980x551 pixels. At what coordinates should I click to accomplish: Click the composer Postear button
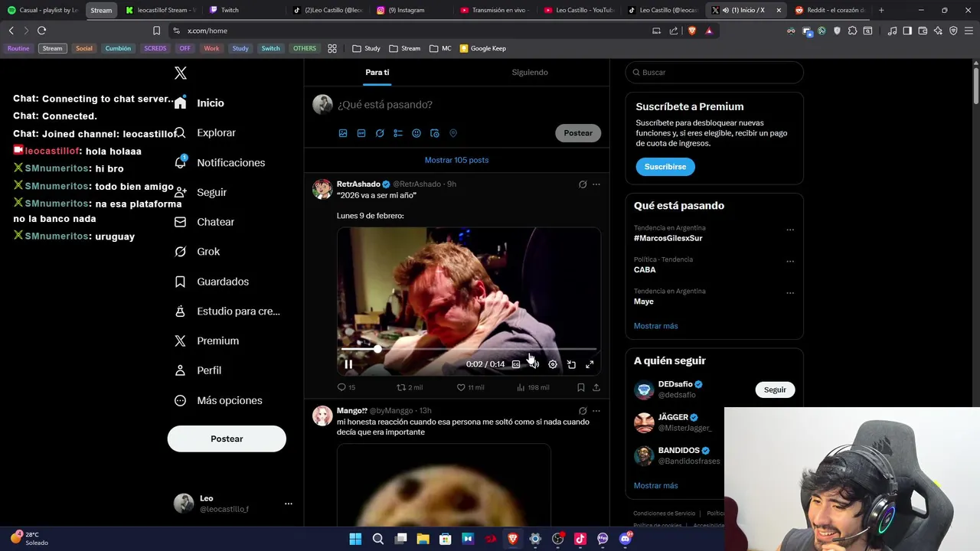tap(578, 133)
